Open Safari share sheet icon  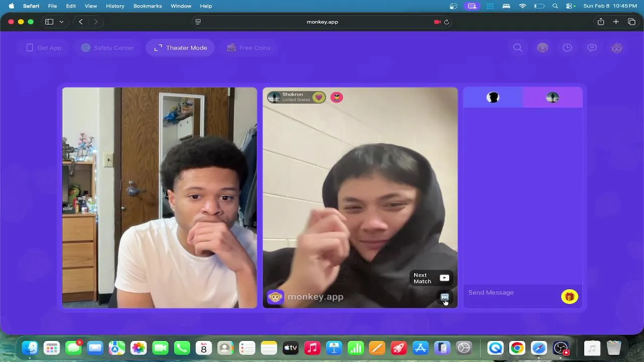coord(601,22)
